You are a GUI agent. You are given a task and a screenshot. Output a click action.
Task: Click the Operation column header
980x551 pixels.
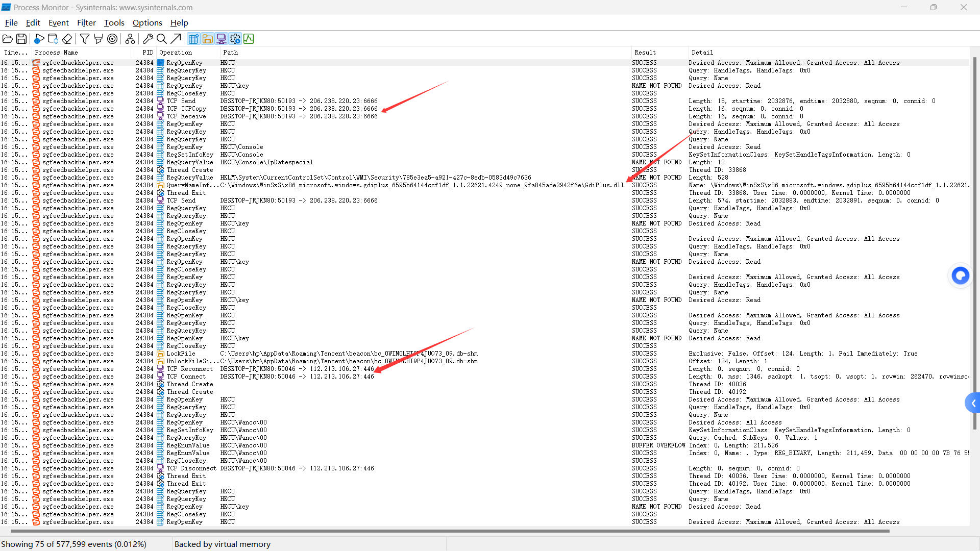tap(188, 53)
